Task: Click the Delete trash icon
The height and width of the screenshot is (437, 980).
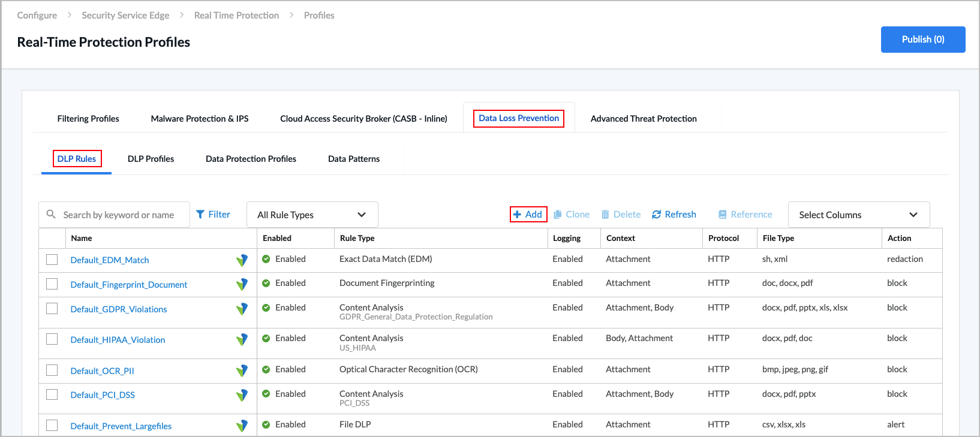Action: click(605, 215)
